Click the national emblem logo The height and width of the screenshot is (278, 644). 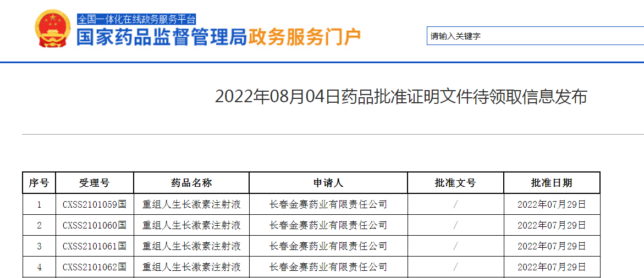click(x=53, y=29)
